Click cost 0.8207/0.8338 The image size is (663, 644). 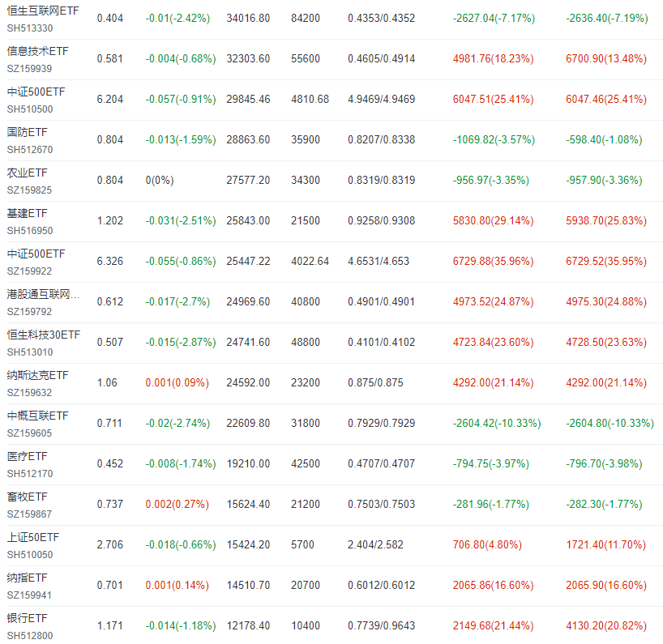pos(382,141)
